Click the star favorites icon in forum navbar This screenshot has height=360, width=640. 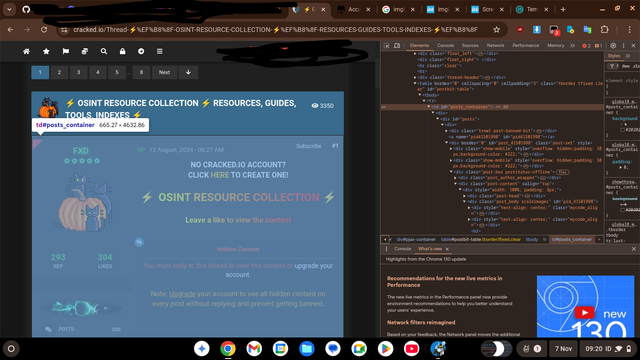coord(46,51)
